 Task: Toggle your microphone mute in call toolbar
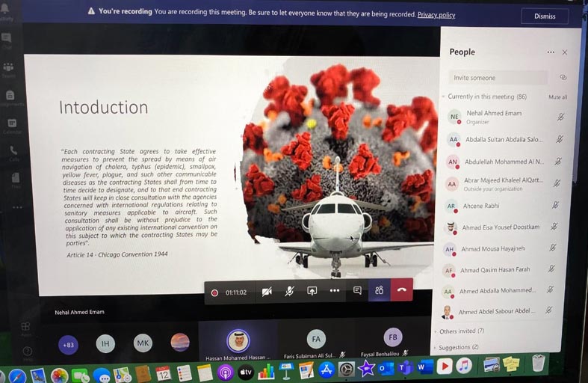point(289,290)
